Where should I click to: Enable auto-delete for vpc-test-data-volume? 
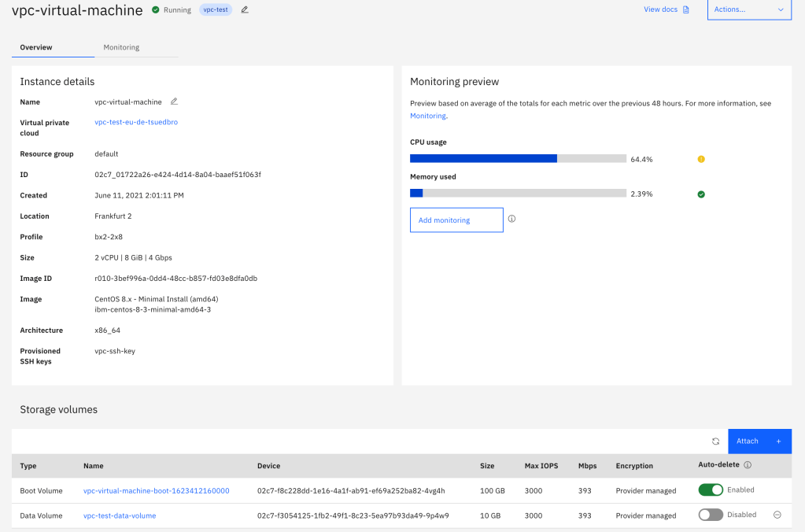[x=711, y=515]
